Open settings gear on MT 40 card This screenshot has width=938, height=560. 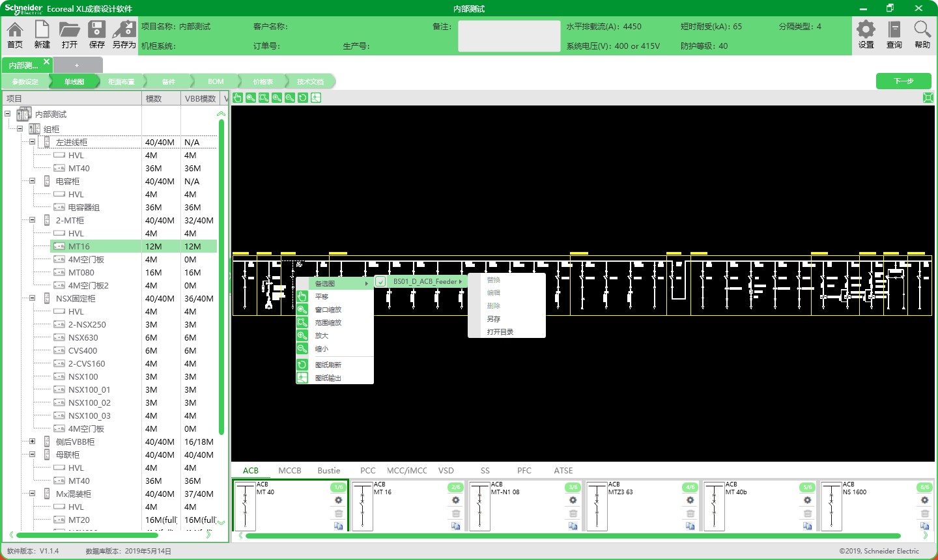click(338, 500)
